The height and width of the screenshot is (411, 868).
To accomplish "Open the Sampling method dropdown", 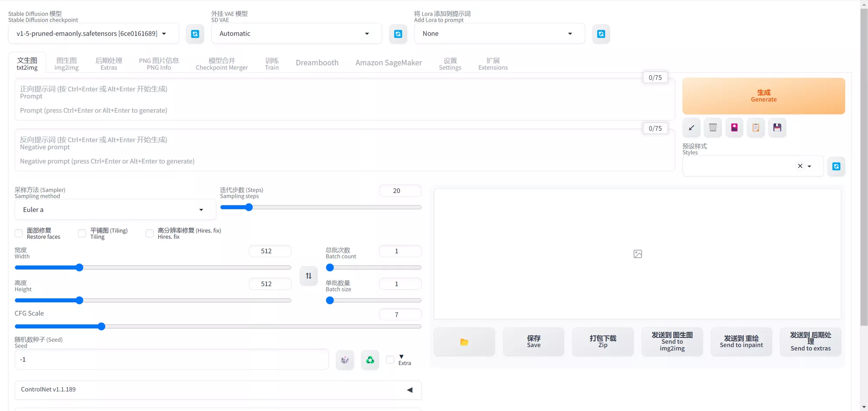I will point(115,210).
